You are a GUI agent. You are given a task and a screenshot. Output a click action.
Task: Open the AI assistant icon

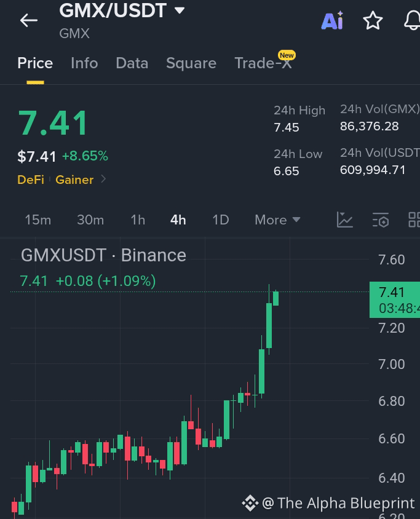tap(333, 20)
